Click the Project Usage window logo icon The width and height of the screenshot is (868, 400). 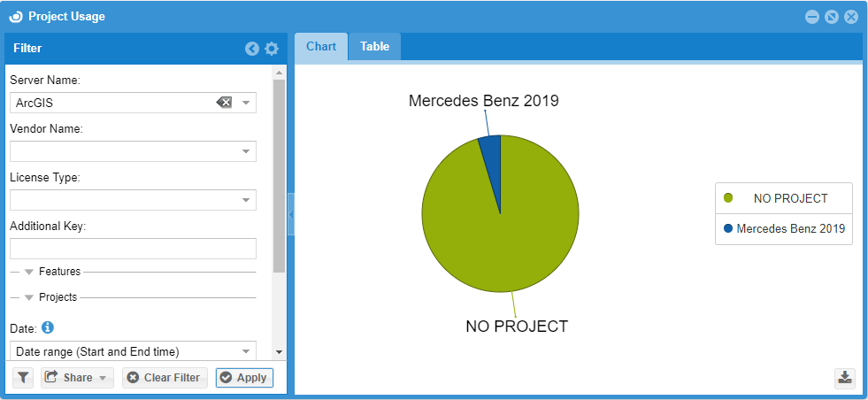pyautogui.click(x=15, y=16)
